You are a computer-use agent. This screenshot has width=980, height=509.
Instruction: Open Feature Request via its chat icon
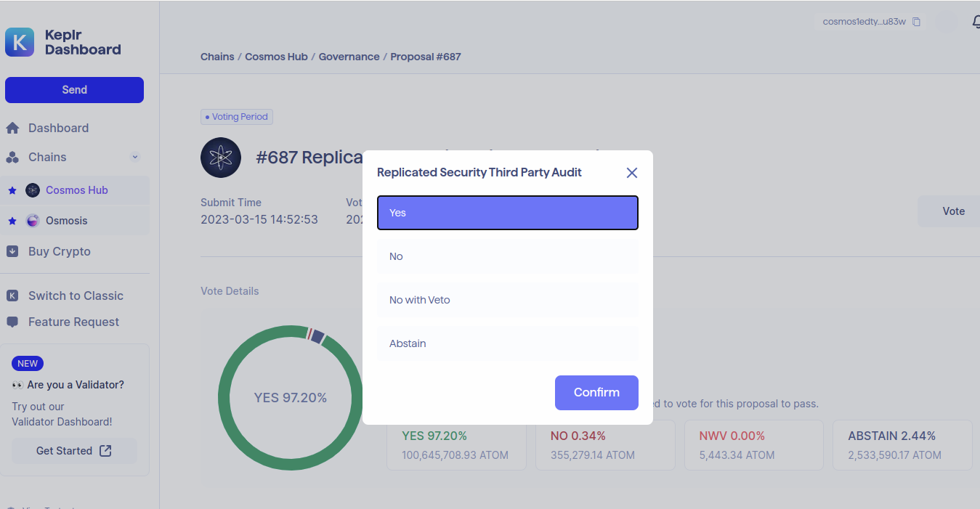click(x=12, y=322)
